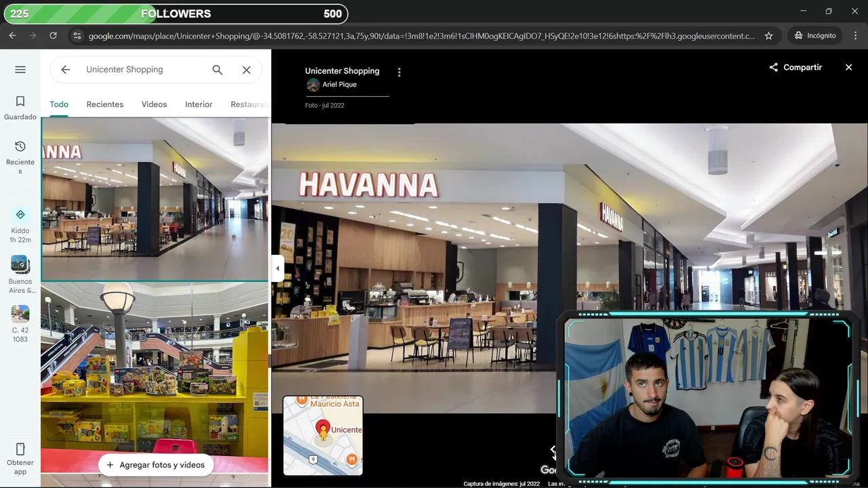The width and height of the screenshot is (868, 488).
Task: Open the Google Maps hamburger menu
Action: point(20,69)
